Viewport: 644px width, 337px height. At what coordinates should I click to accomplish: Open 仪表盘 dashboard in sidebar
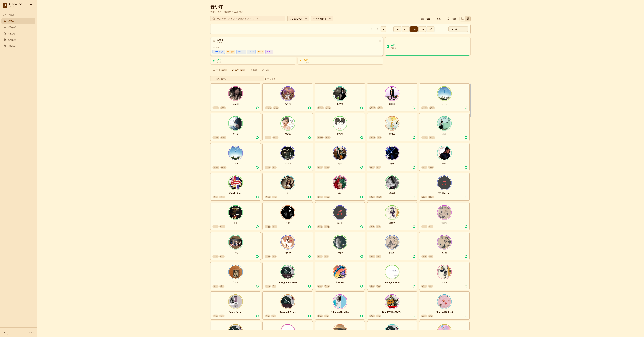tap(11, 15)
